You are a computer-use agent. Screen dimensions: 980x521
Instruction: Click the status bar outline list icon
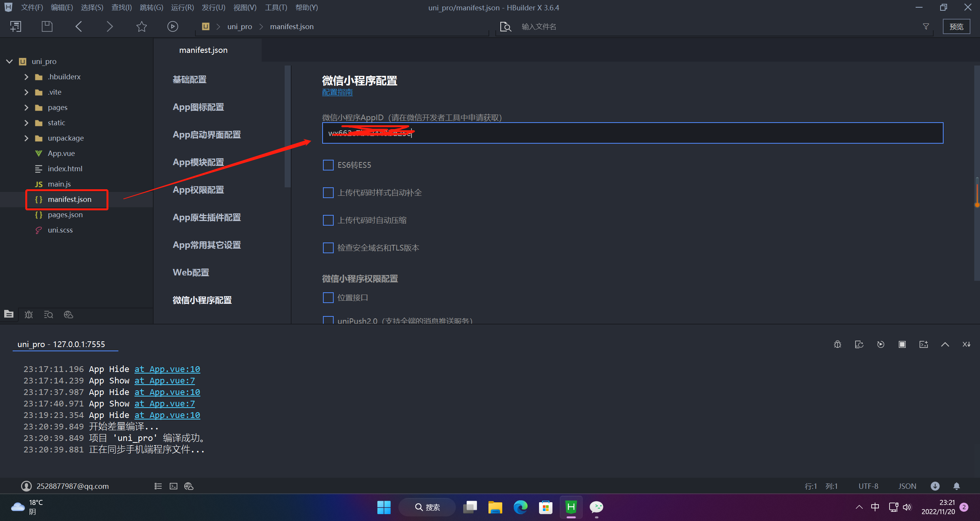click(158, 486)
